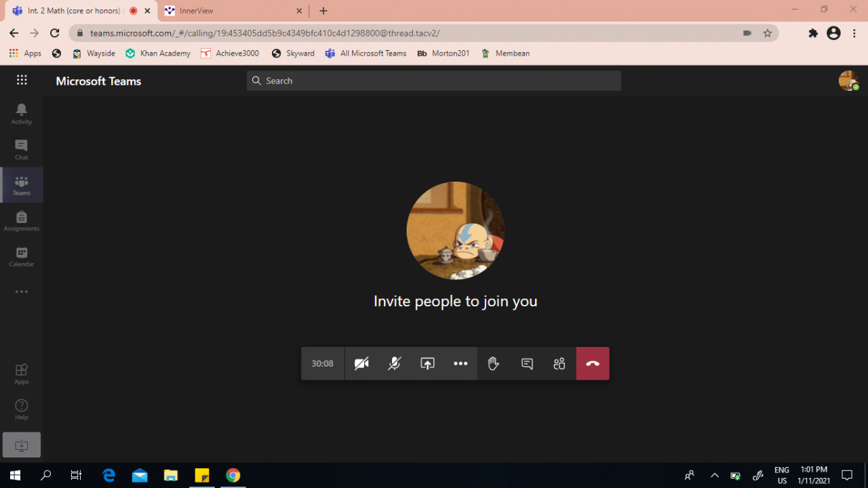Download the Teams desktop app
Image resolution: width=868 pixels, height=488 pixels.
pyautogui.click(x=22, y=445)
